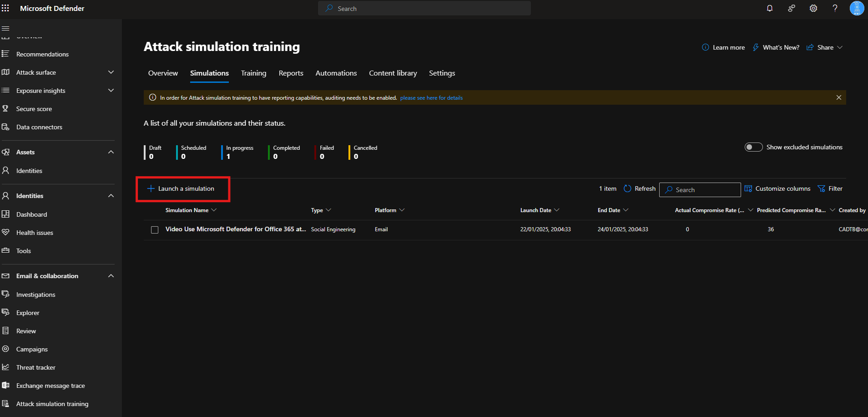Viewport: 868px width, 417px height.
Task: Click the Secure score trophy icon
Action: pyautogui.click(x=5, y=108)
